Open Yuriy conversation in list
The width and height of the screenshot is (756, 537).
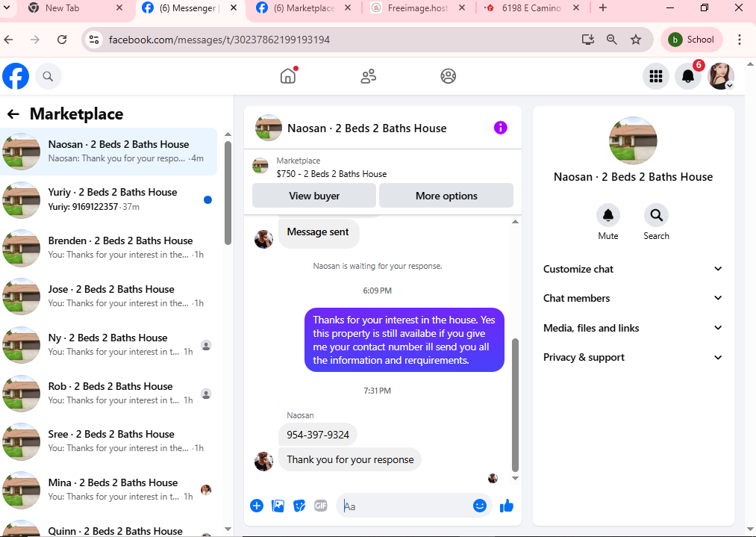coord(109,199)
